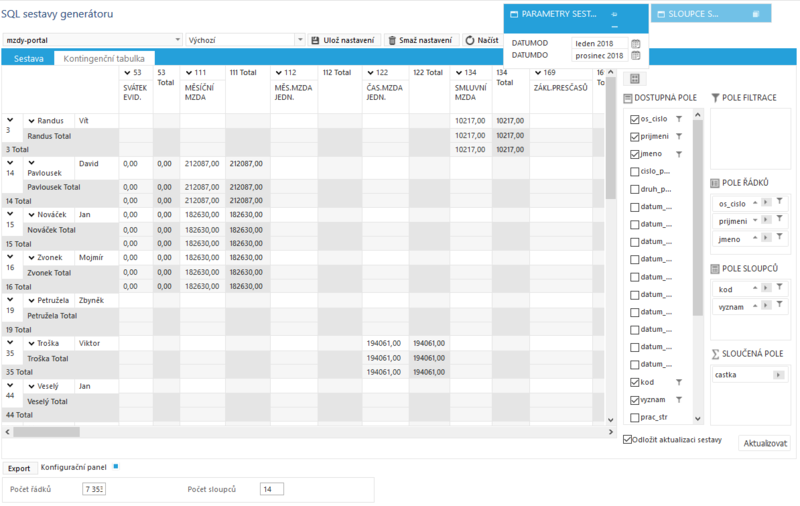The image size is (800, 506).
Task: Click the field list layout icon above Dostupná pole
Action: (635, 79)
